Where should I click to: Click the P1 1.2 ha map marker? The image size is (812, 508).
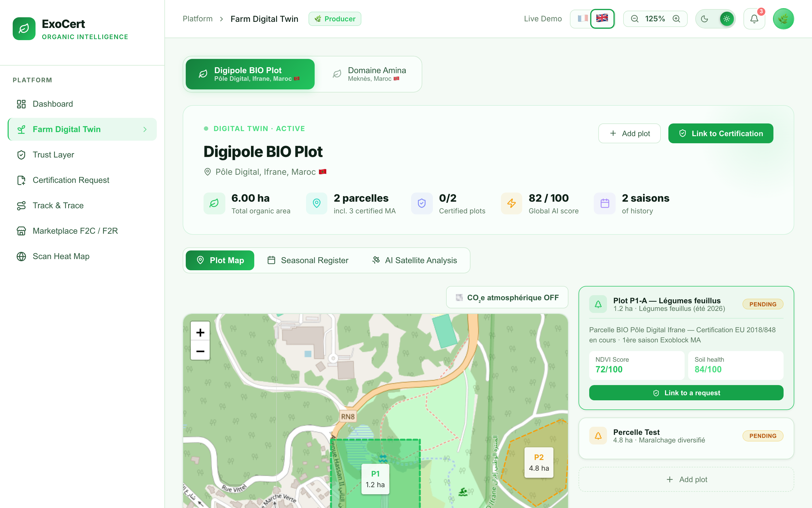pos(375,479)
